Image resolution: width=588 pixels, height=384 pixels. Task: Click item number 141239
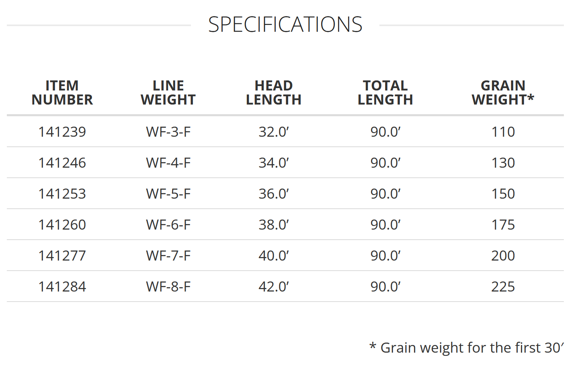tap(62, 132)
